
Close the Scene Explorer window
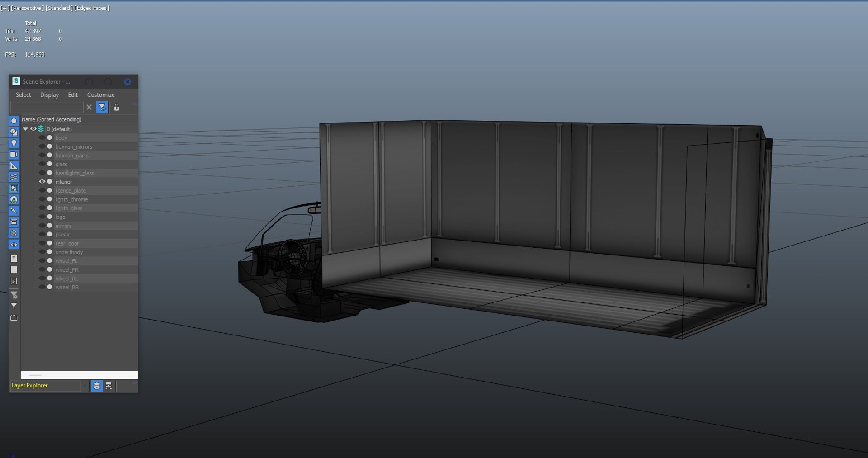127,82
